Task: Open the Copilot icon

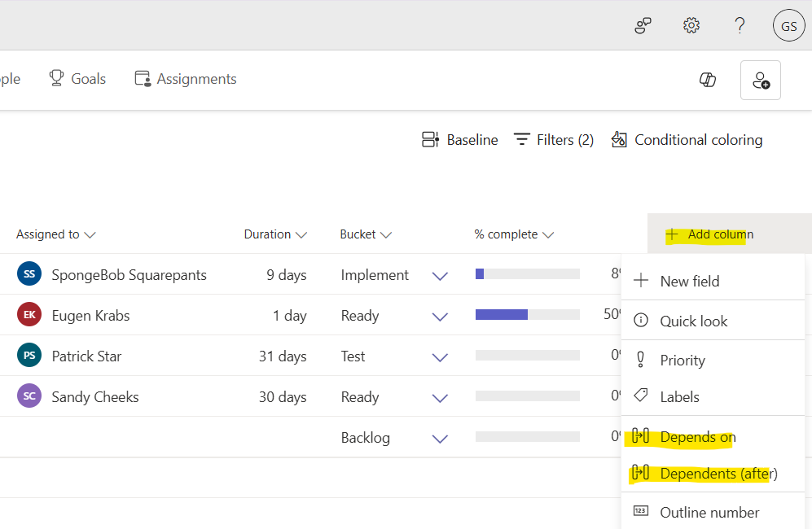Action: (707, 80)
